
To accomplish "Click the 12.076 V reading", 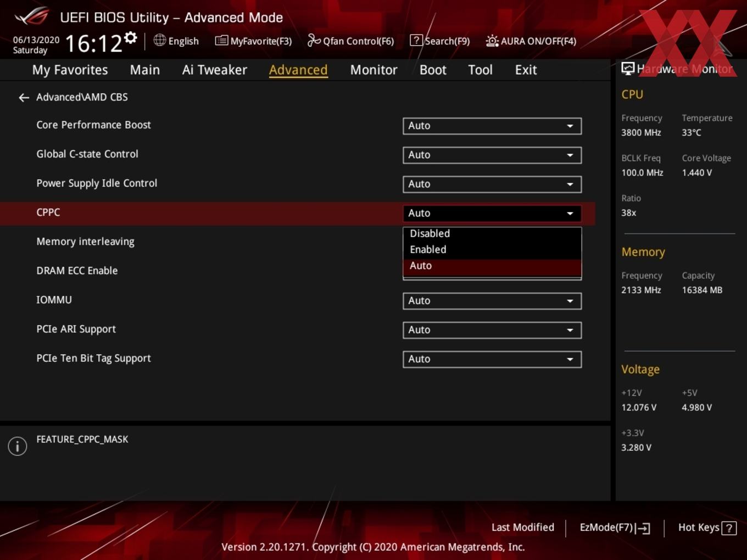I will click(x=639, y=407).
